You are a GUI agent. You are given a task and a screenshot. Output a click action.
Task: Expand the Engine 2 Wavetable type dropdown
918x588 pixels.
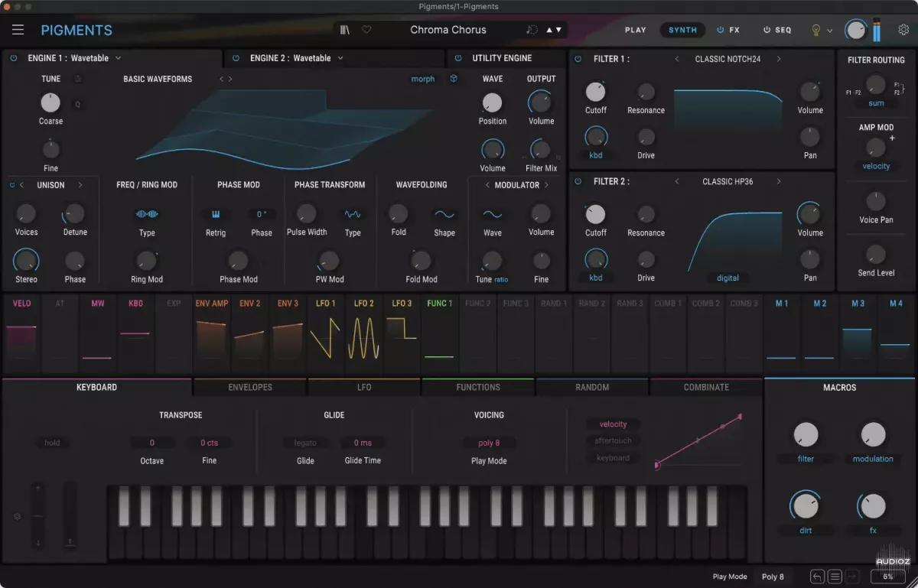pyautogui.click(x=340, y=58)
